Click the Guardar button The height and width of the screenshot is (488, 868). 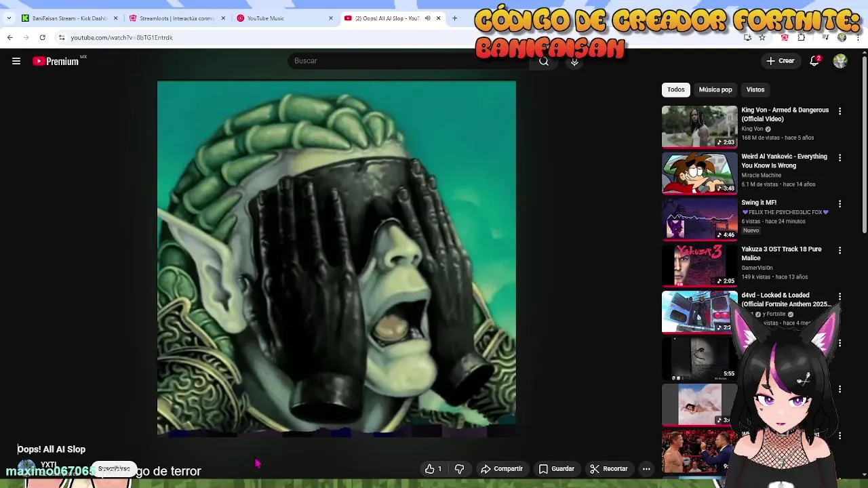coord(557,468)
